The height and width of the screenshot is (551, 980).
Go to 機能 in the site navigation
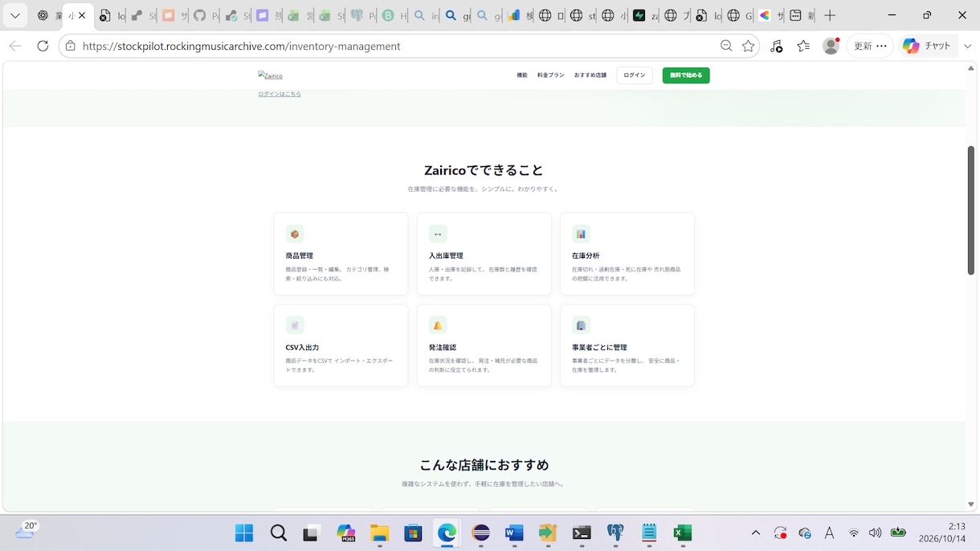click(522, 76)
